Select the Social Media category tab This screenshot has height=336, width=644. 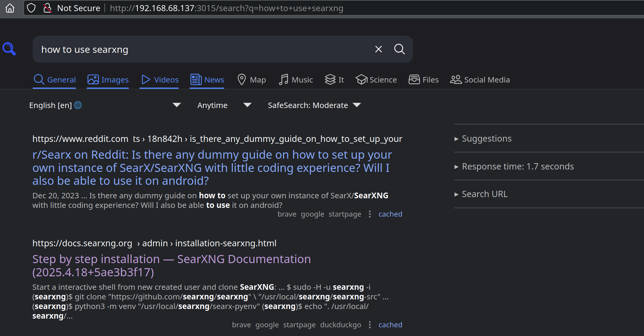(480, 80)
